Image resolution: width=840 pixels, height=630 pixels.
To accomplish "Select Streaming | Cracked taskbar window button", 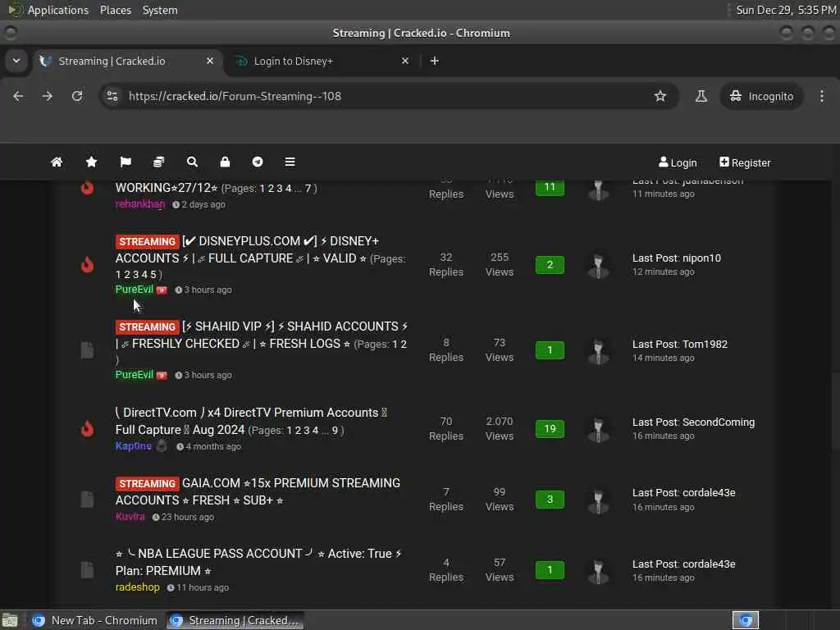I will pyautogui.click(x=235, y=620).
